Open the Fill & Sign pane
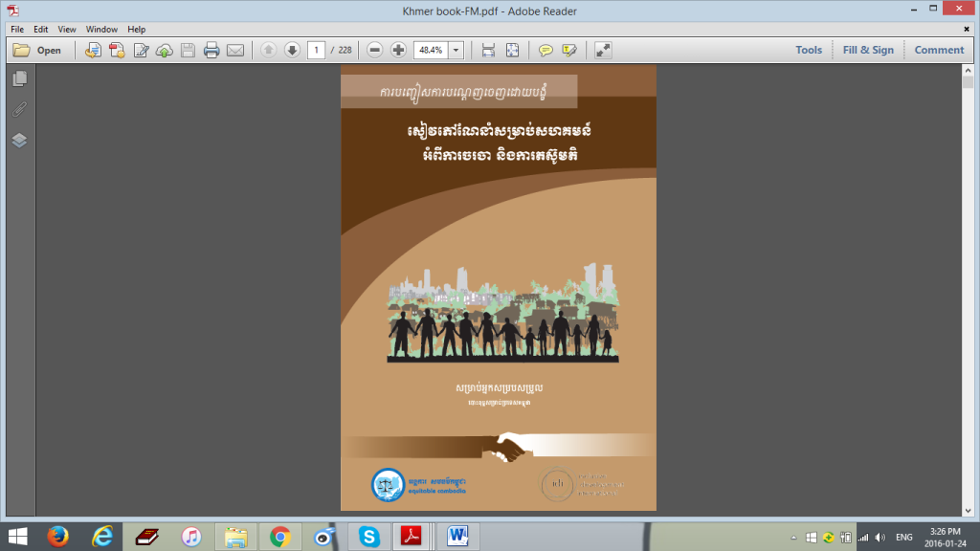The height and width of the screenshot is (551, 980). (868, 50)
